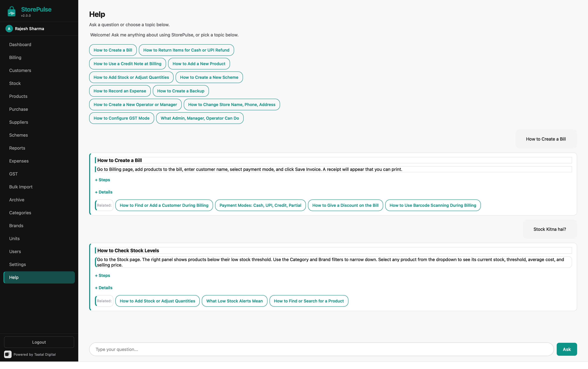
Task: Open Settings from sidebar
Action: [39, 264]
